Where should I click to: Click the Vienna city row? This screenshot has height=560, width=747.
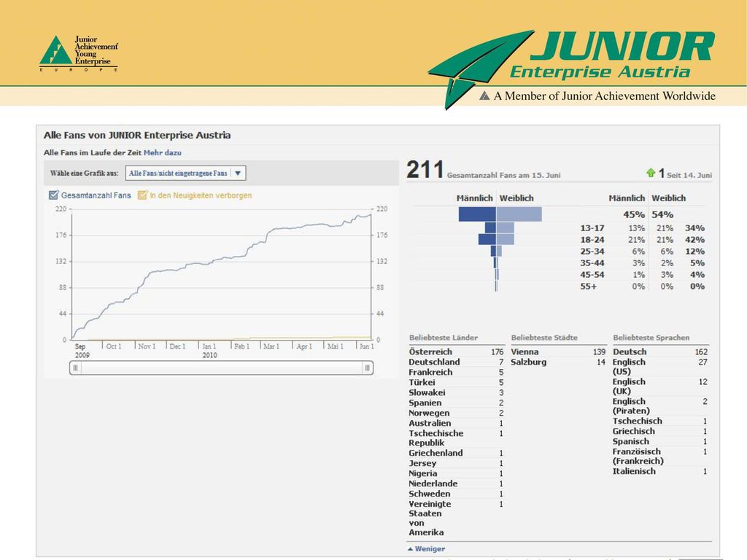[558, 352]
